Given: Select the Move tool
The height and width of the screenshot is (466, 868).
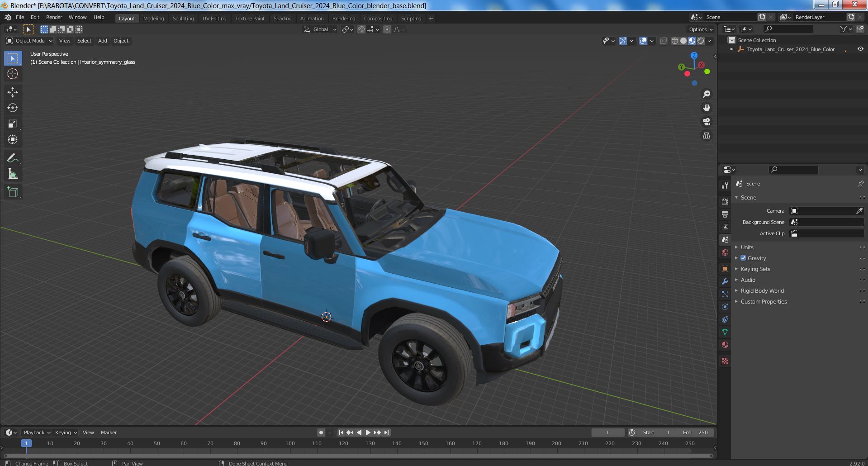Looking at the screenshot, I should [13, 92].
